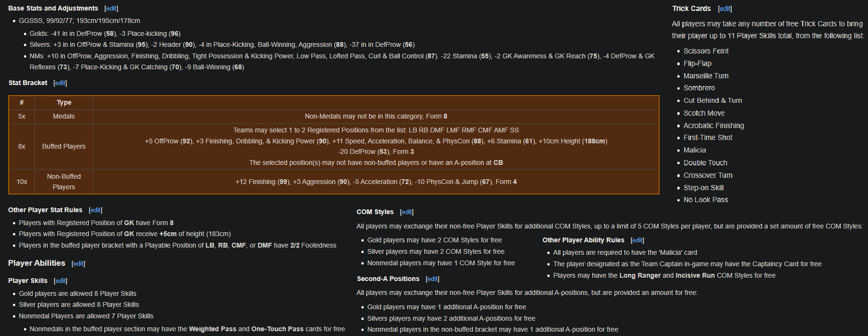
Task: Click Nonmedal Players allowed 7 Player Skills
Action: point(86,316)
